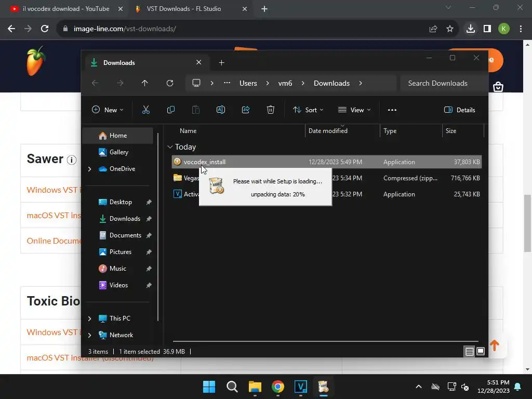
Task: Add a new Explorer tab
Action: point(221,62)
